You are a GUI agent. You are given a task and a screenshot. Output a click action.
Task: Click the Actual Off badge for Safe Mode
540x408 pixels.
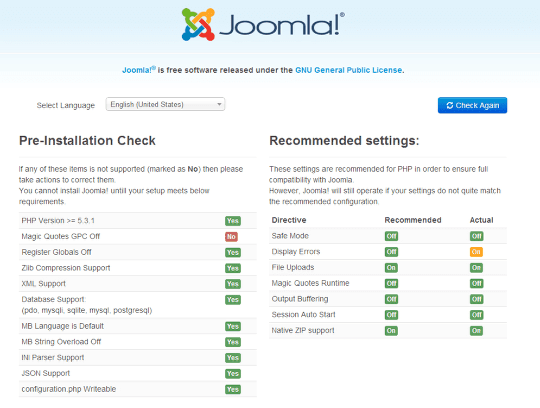point(476,236)
